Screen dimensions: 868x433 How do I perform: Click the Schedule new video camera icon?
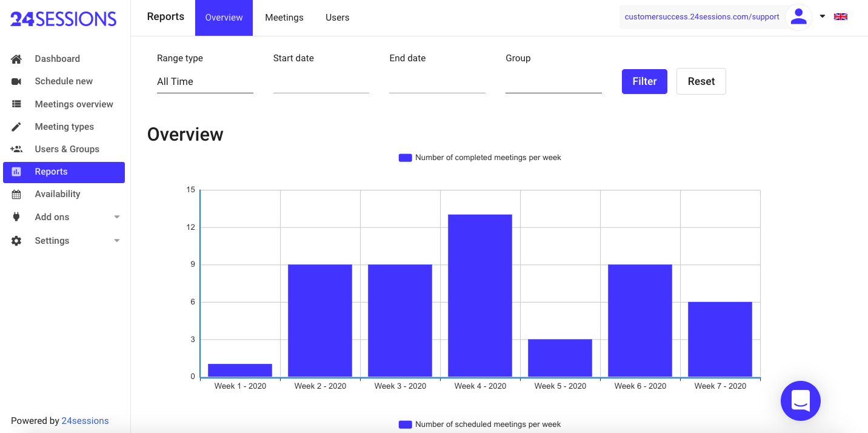coord(16,81)
